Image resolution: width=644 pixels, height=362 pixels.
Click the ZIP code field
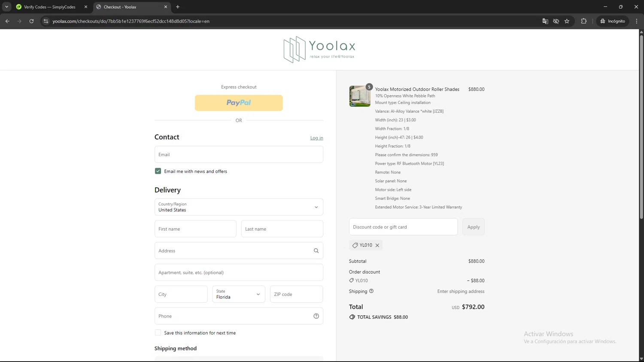point(296,294)
